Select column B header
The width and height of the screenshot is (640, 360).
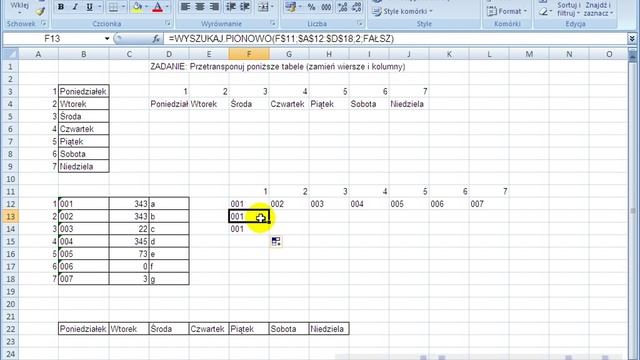click(84, 54)
